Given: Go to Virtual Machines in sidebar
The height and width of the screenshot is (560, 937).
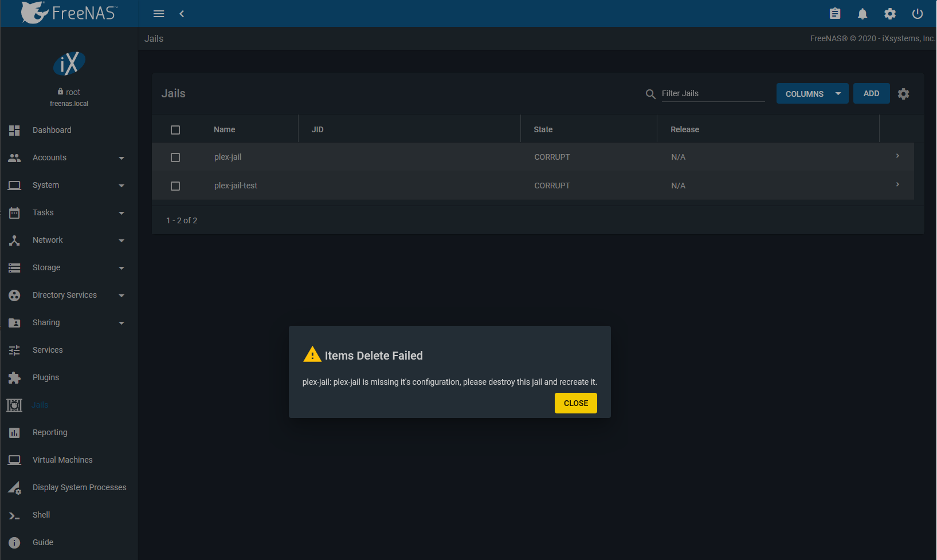Looking at the screenshot, I should [x=62, y=460].
